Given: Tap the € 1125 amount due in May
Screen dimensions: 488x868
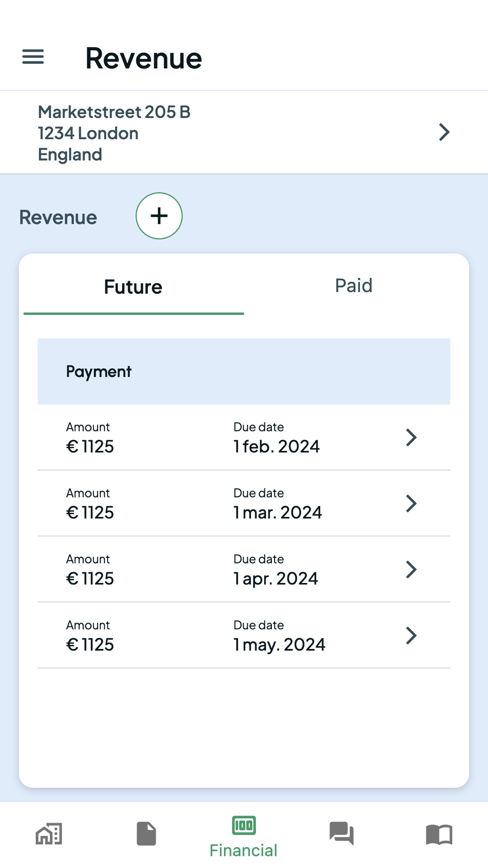Looking at the screenshot, I should pos(90,644).
